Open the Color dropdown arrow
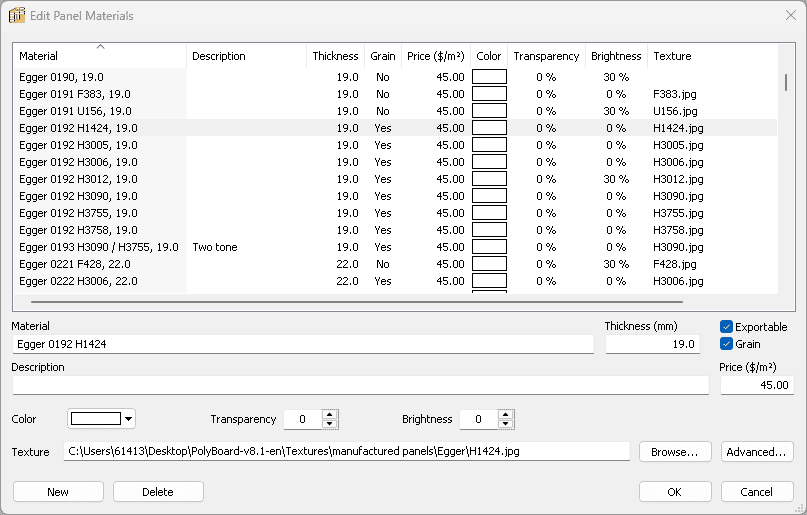The height and width of the screenshot is (515, 807). click(128, 419)
